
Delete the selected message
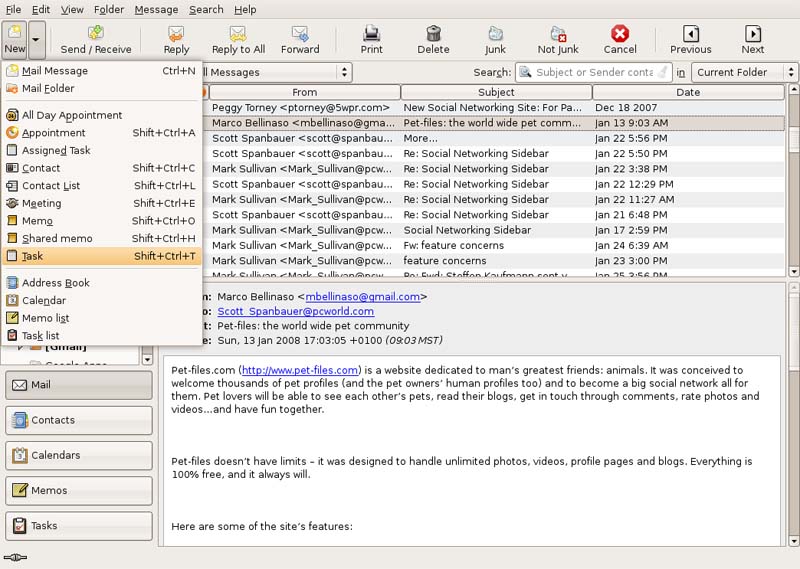click(x=433, y=39)
